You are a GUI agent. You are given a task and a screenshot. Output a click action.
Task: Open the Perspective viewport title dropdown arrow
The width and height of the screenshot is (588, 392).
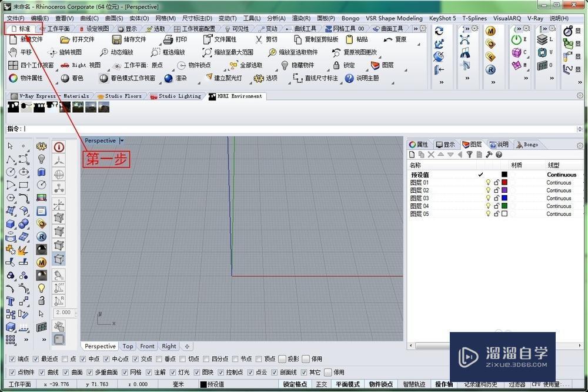pos(122,141)
